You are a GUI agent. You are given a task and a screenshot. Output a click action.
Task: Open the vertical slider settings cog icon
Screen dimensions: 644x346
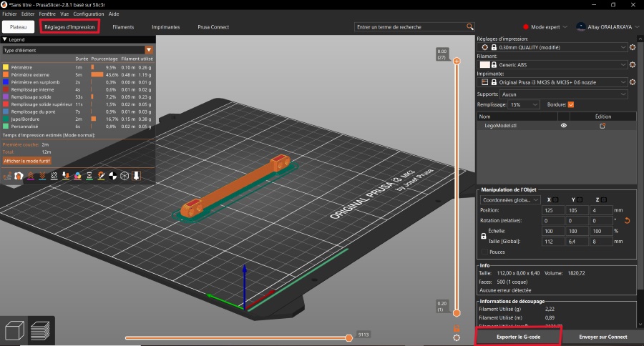click(x=457, y=338)
